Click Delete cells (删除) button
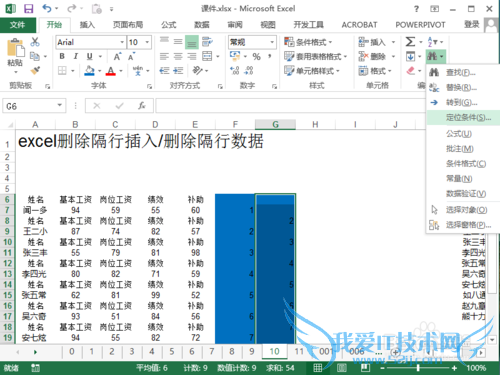500x375 pixels. point(372,57)
